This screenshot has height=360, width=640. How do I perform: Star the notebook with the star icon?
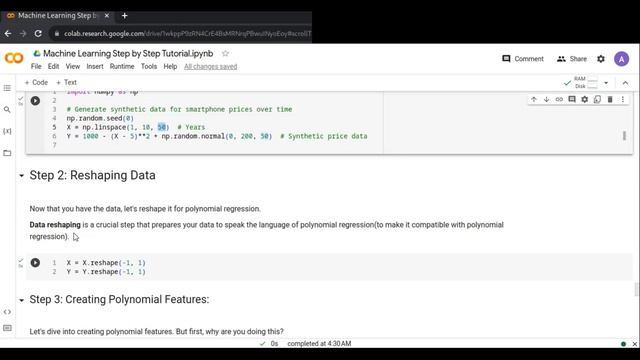click(x=225, y=53)
